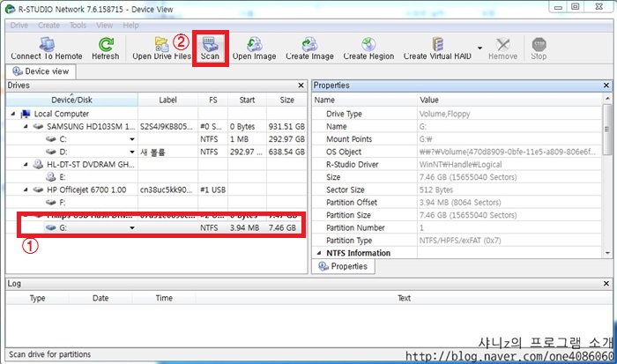617x364 pixels.
Task: Collapse the Local Computer tree node
Action: 13,114
